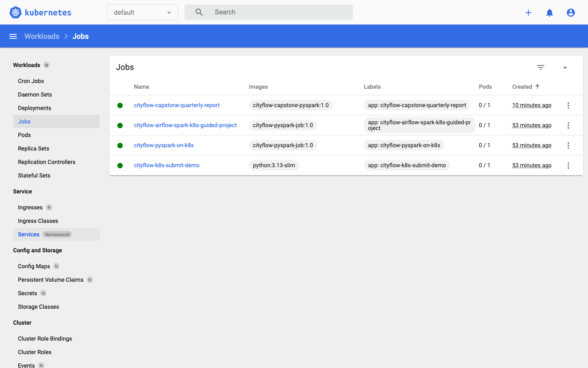Screen dimensions: 588x368
Task: Click status dot of cityflow-pyspark-on-k8s
Action: point(120,146)
